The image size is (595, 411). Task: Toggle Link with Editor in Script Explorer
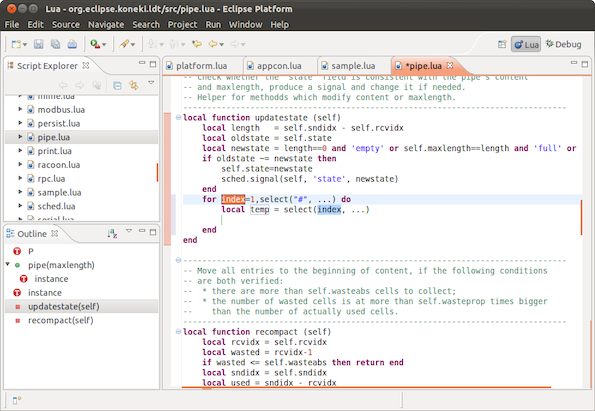pyautogui.click(x=134, y=85)
